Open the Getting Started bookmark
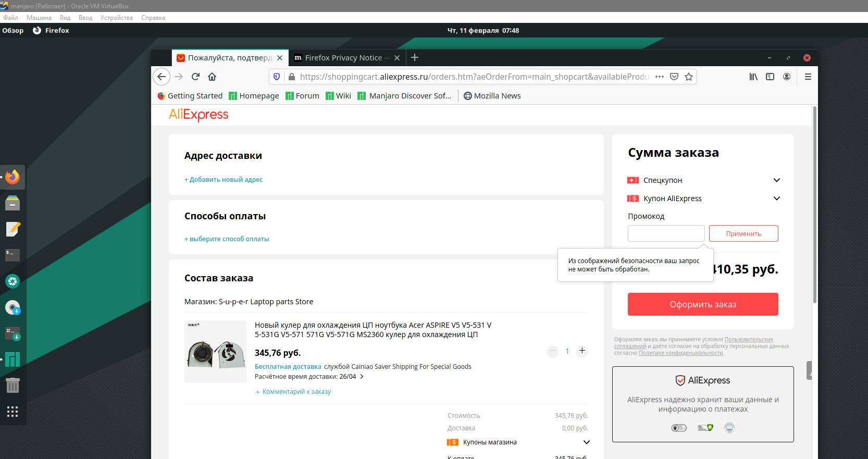868x459 pixels. coord(190,96)
